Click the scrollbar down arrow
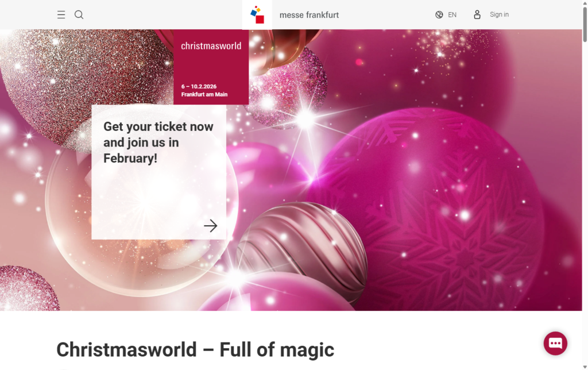The height and width of the screenshot is (370, 588). pos(585,367)
